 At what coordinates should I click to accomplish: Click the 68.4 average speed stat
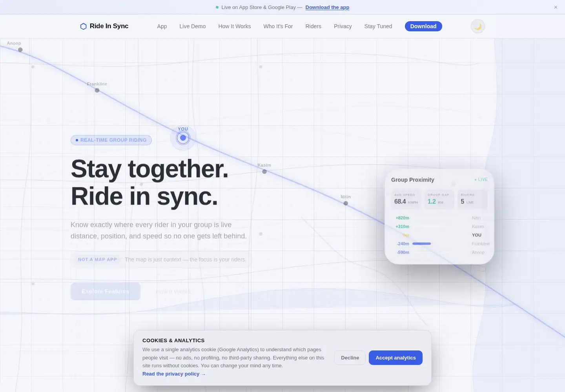tap(406, 199)
